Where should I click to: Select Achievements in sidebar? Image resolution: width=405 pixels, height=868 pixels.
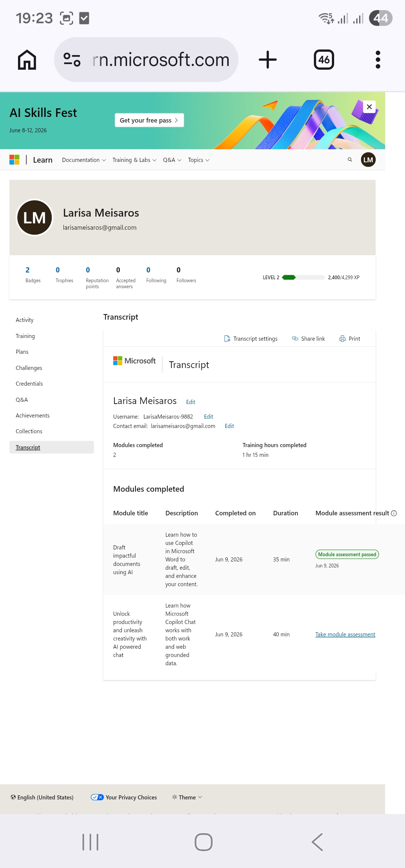pos(33,416)
